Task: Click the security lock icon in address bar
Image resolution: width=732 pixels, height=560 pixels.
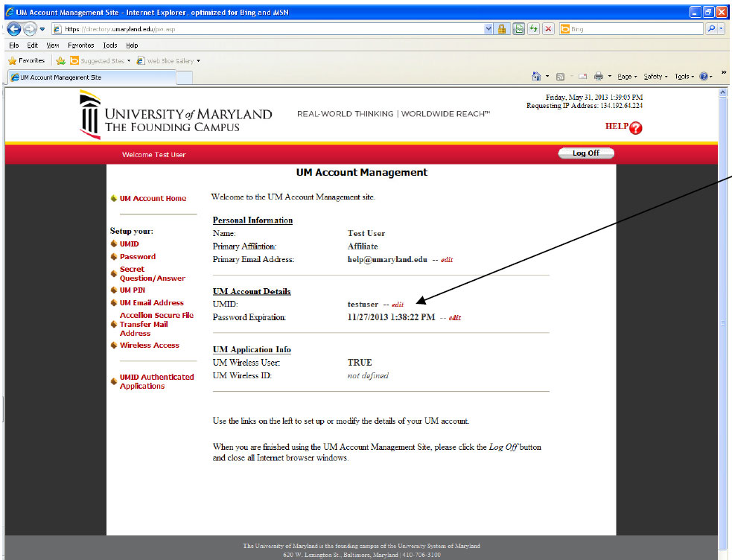Action: pyautogui.click(x=502, y=28)
